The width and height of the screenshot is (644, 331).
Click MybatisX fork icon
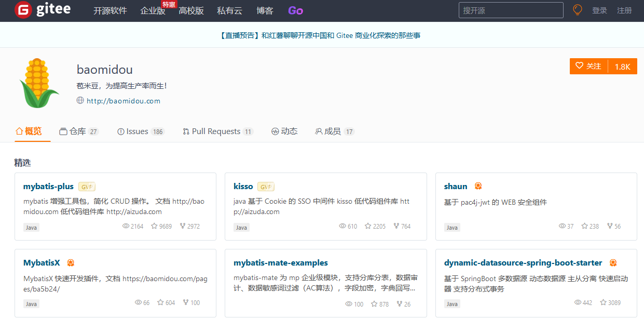[x=186, y=302]
